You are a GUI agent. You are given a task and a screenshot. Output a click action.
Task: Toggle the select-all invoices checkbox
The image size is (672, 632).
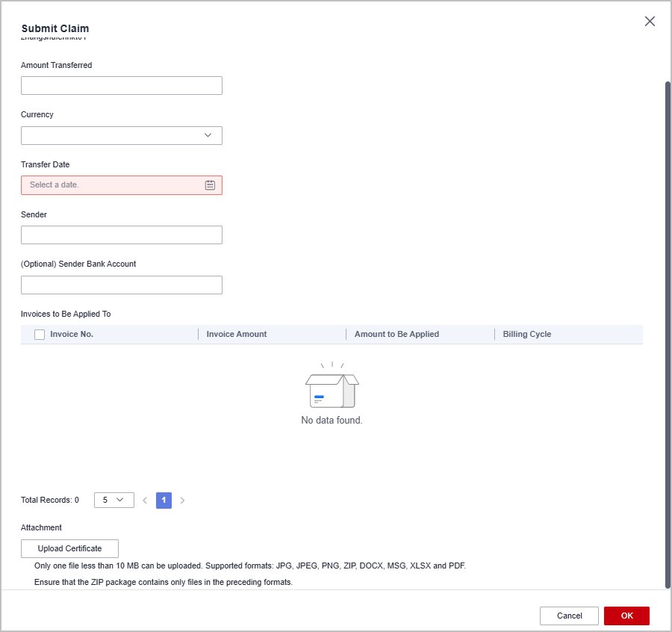point(40,335)
